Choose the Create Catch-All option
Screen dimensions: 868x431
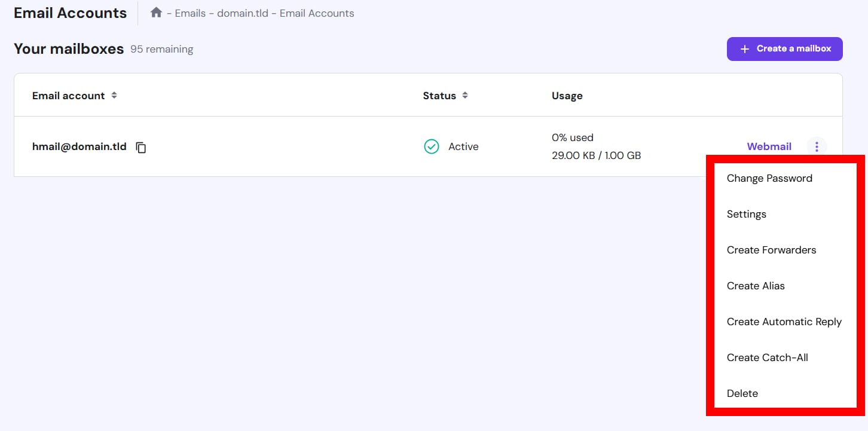(767, 357)
